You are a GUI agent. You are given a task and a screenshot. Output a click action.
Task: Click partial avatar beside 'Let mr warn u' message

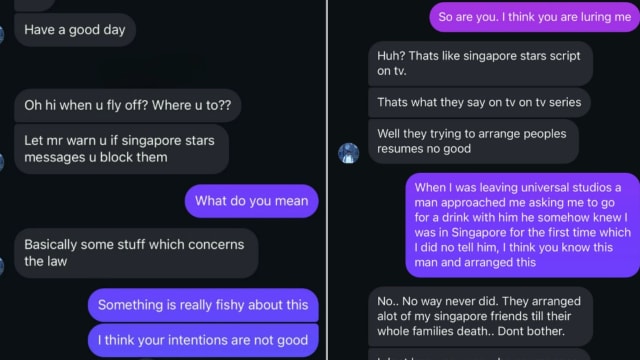tap(2, 162)
